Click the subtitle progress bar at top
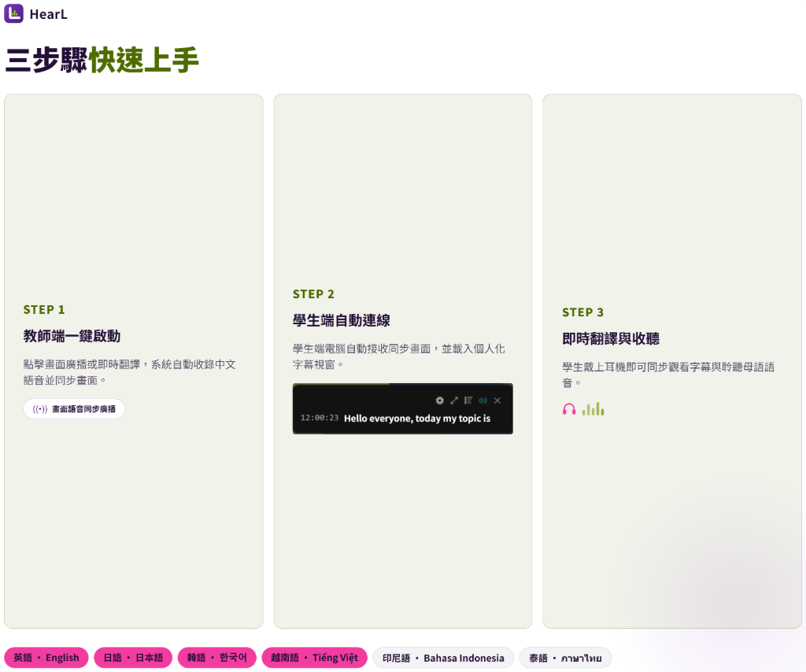Screen dimensions: 806x672 tap(402, 384)
